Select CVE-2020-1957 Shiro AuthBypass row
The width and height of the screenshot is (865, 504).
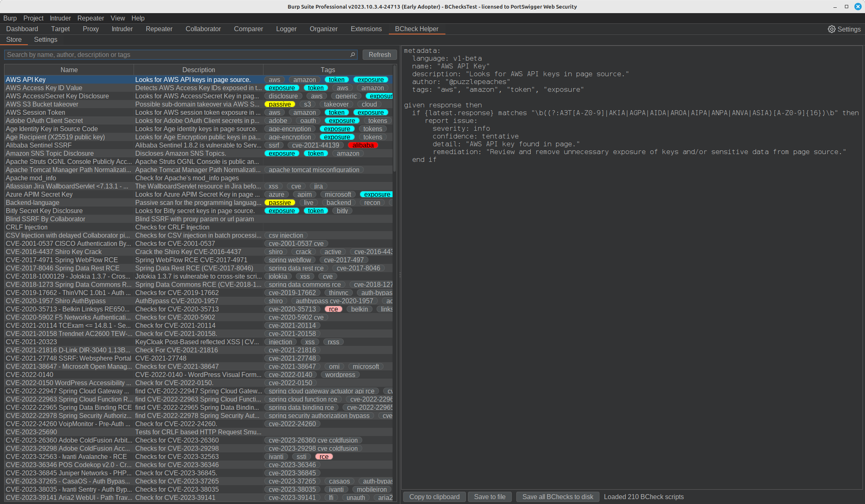(x=198, y=301)
